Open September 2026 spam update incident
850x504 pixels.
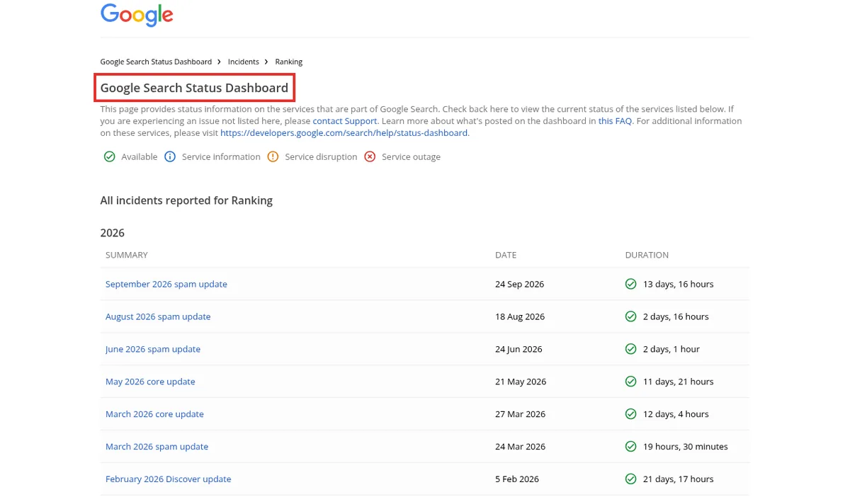click(166, 284)
